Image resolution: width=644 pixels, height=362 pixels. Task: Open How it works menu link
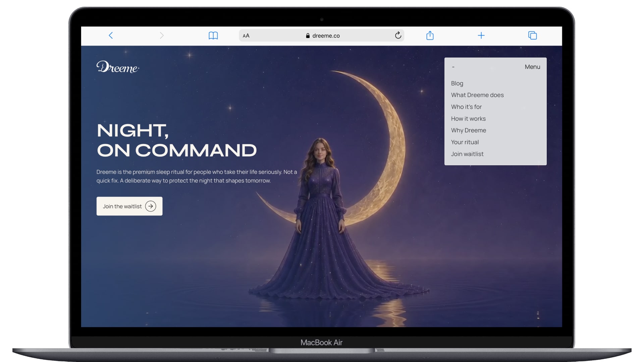tap(468, 119)
